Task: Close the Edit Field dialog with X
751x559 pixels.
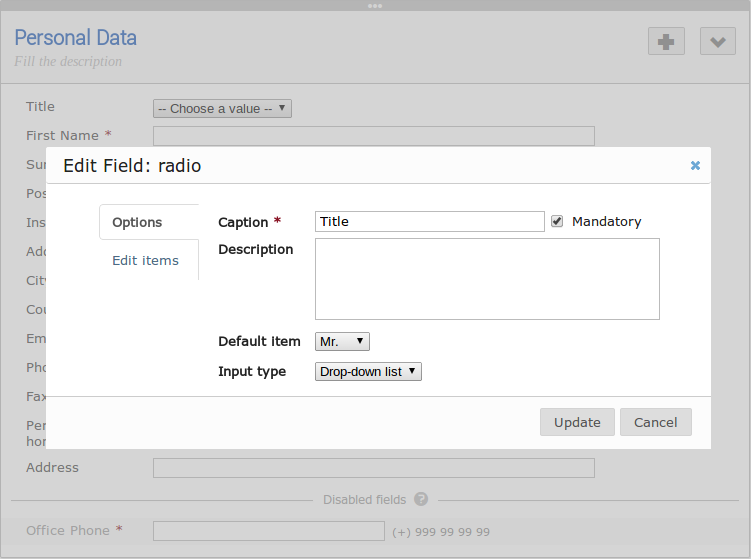Action: pyautogui.click(x=695, y=166)
